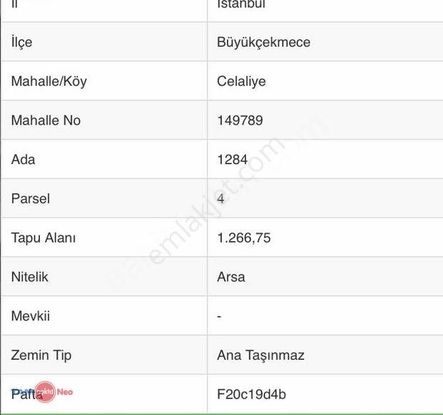The width and height of the screenshot is (443, 415).
Task: Click the İlçe row label
Action: coord(22,42)
